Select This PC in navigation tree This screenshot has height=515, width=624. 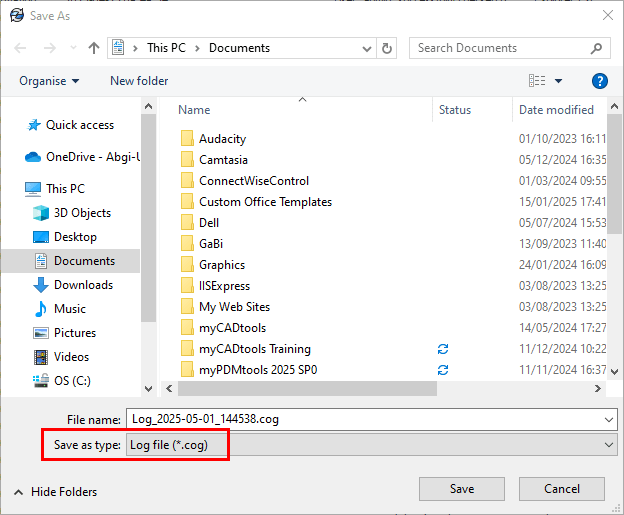pyautogui.click(x=55, y=189)
